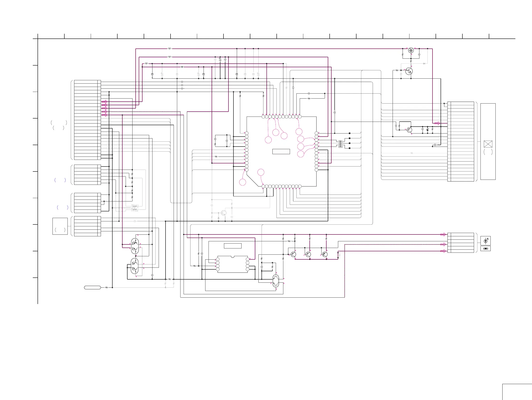
Task: Click the upper dual-transistor oval package at left
Action: 135,246
